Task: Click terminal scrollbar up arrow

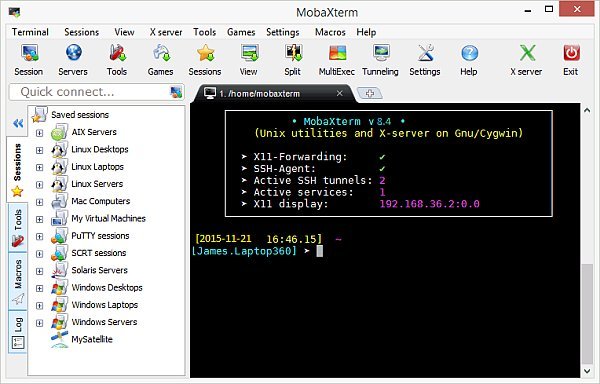Action: [x=587, y=111]
